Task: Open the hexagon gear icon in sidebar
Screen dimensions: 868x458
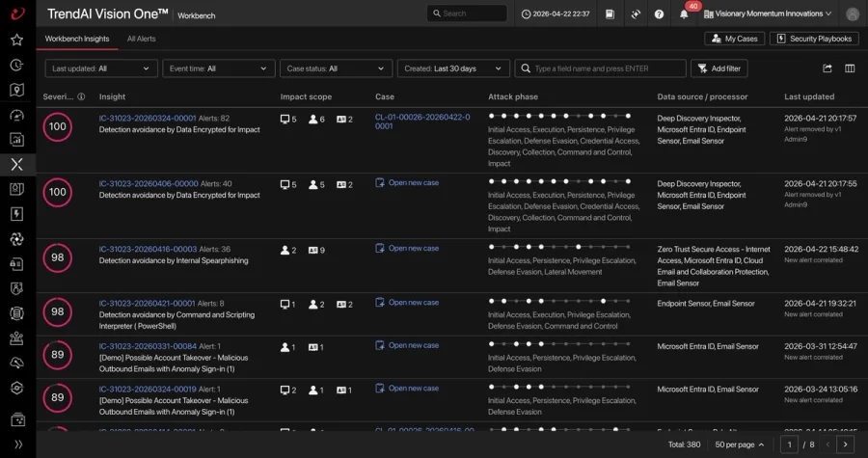Action: tap(17, 388)
